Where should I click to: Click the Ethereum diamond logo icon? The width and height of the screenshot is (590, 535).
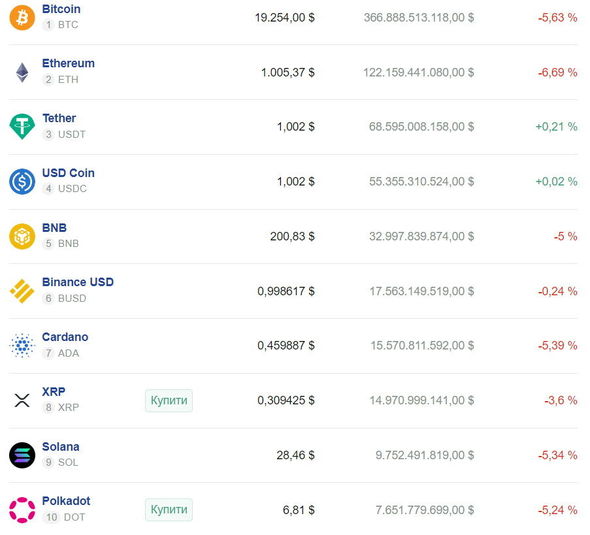coord(22,72)
